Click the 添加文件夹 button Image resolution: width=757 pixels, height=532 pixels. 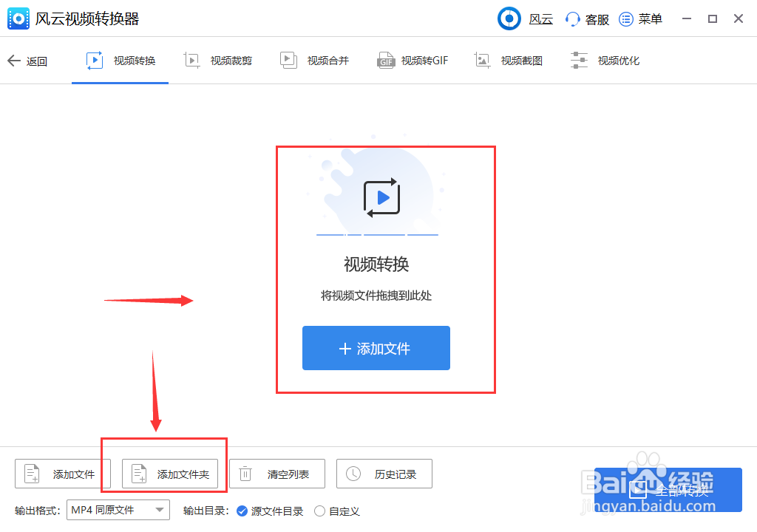click(170, 474)
